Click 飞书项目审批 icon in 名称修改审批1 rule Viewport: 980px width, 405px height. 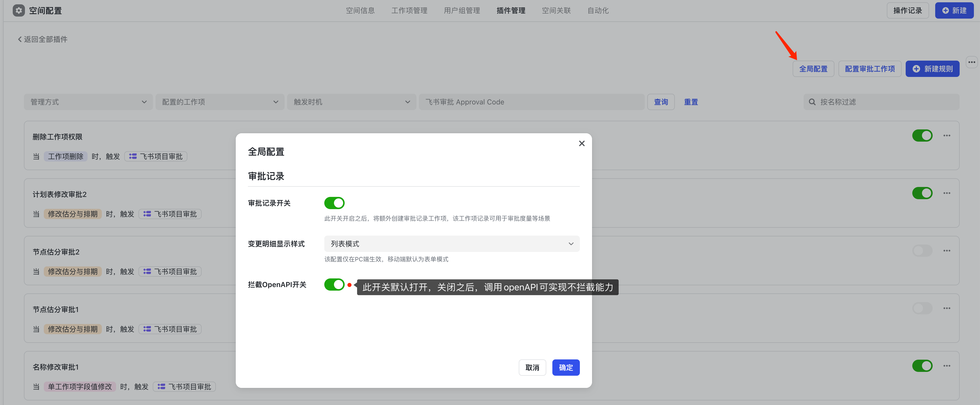tap(161, 386)
